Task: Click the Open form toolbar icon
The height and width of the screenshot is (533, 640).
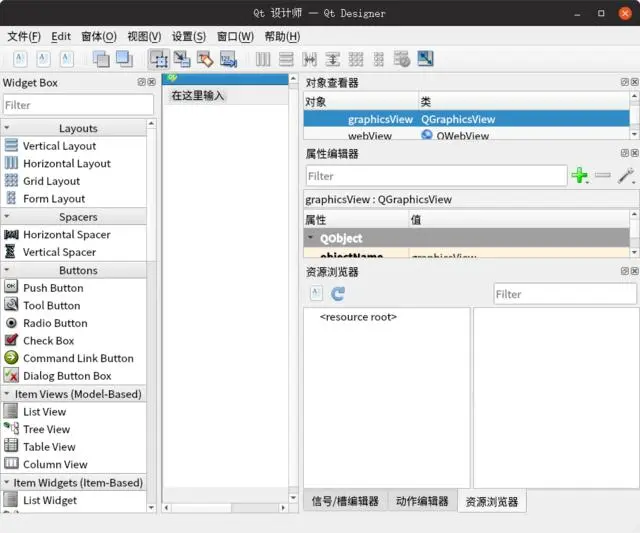Action: pyautogui.click(x=44, y=59)
